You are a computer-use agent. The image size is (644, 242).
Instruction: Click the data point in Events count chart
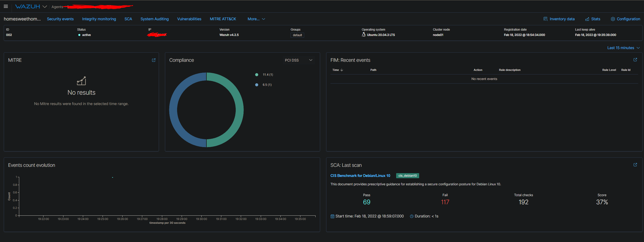(x=112, y=177)
